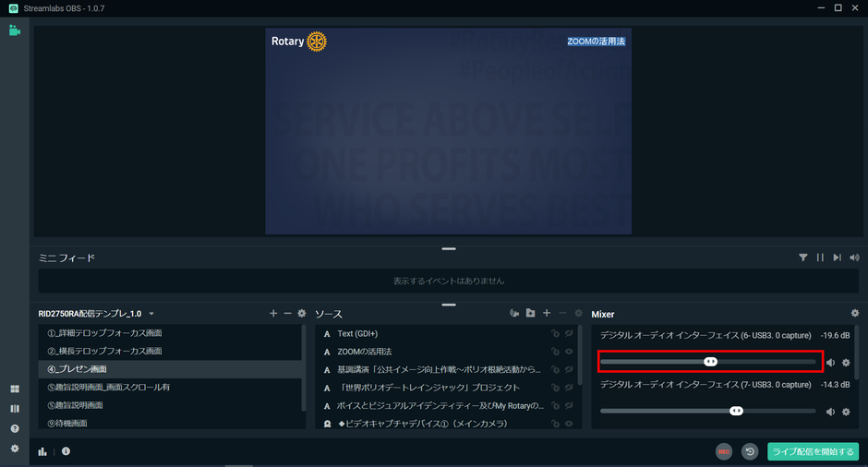The width and height of the screenshot is (868, 467).
Task: Start recording with REC button
Action: pyautogui.click(x=724, y=451)
